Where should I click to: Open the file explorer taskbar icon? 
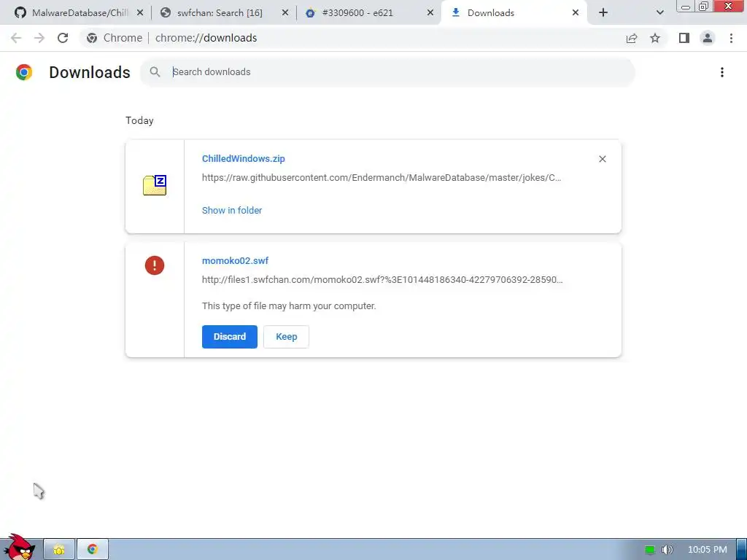tap(59, 550)
